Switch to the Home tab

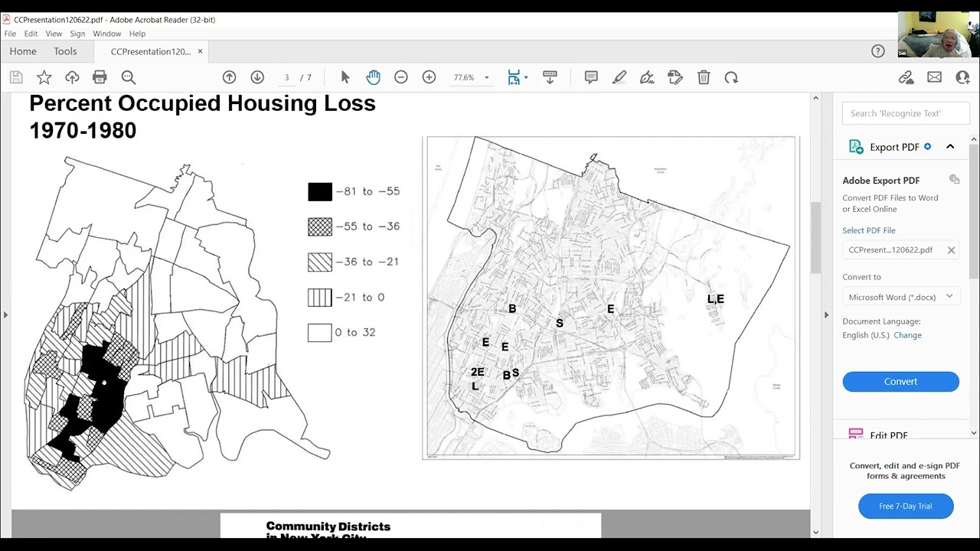click(23, 51)
